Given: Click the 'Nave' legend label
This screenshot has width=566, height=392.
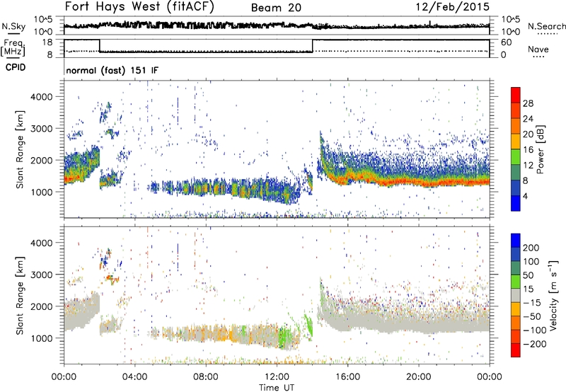Looking at the screenshot, I should tap(538, 49).
